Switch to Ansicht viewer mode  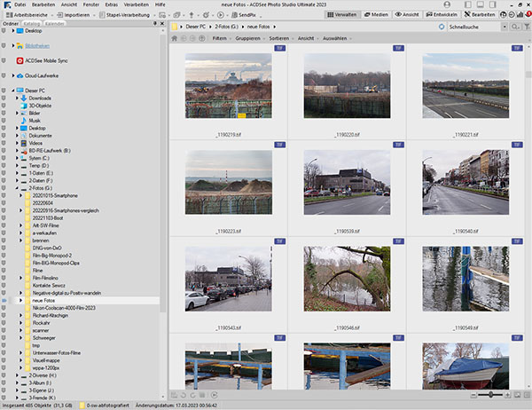point(407,15)
